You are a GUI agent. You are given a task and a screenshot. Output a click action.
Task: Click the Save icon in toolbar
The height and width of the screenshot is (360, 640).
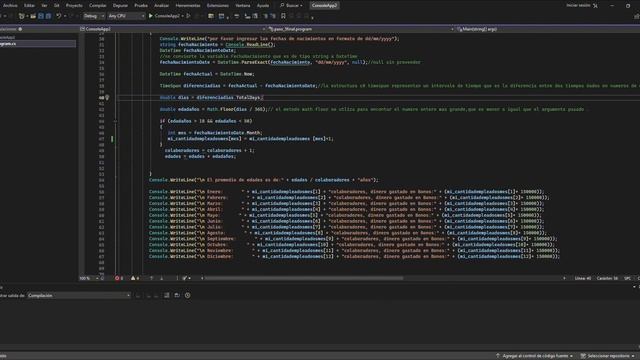(41, 16)
